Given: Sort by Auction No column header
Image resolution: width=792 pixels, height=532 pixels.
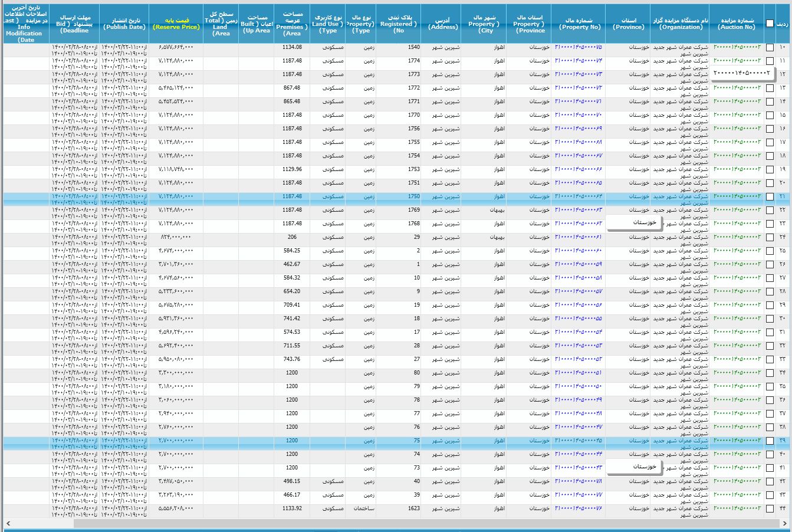Looking at the screenshot, I should point(737,24).
